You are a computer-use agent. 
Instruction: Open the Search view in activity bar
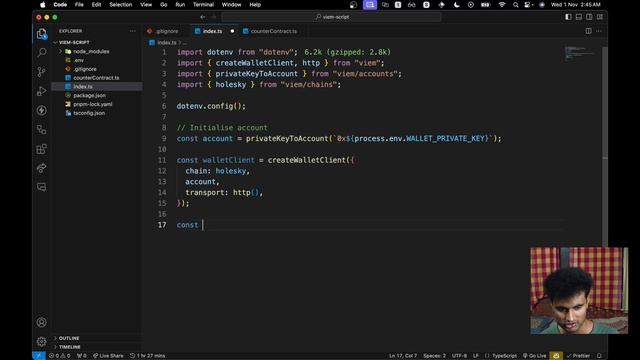42,53
